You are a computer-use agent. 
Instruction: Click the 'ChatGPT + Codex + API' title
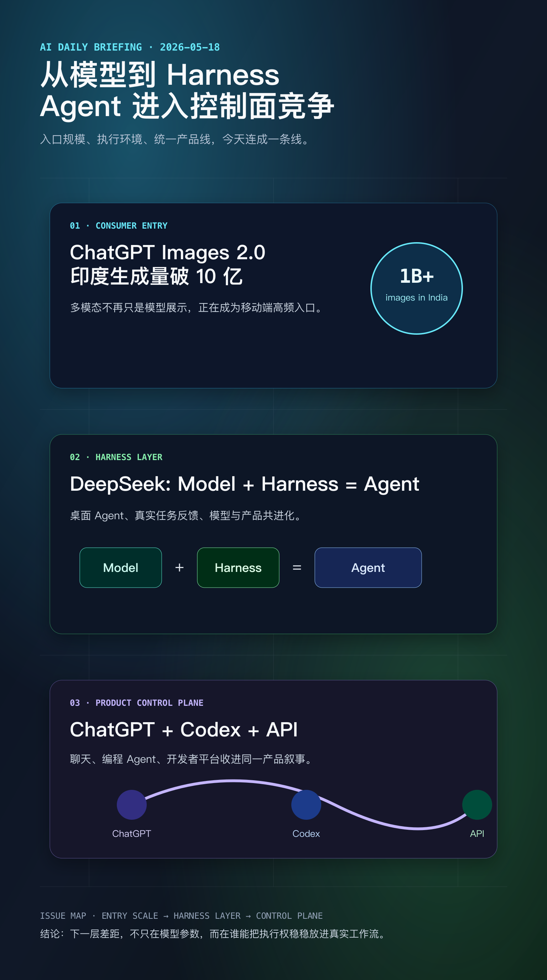coord(184,729)
